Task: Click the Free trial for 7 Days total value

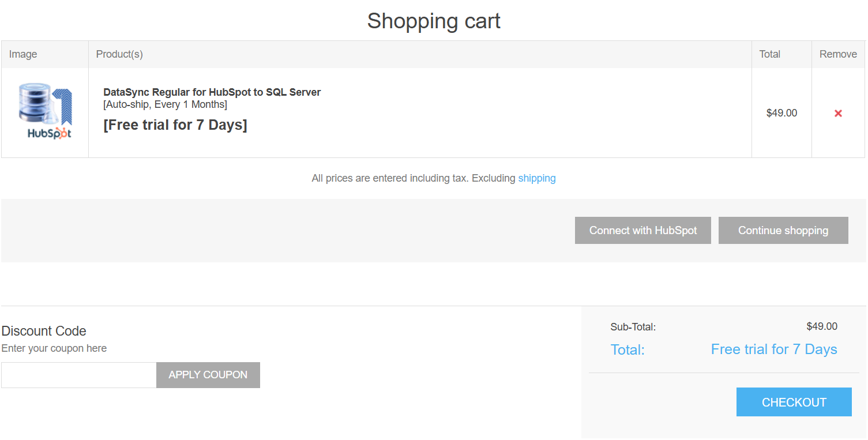Action: [774, 349]
